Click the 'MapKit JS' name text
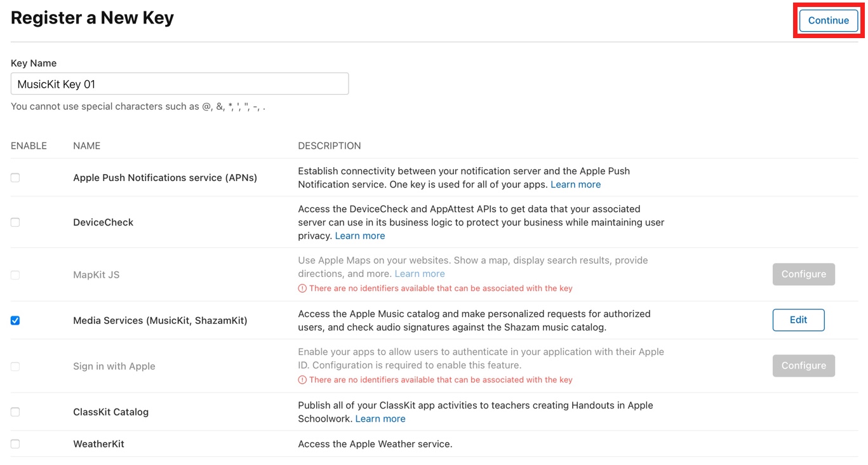 pos(97,275)
